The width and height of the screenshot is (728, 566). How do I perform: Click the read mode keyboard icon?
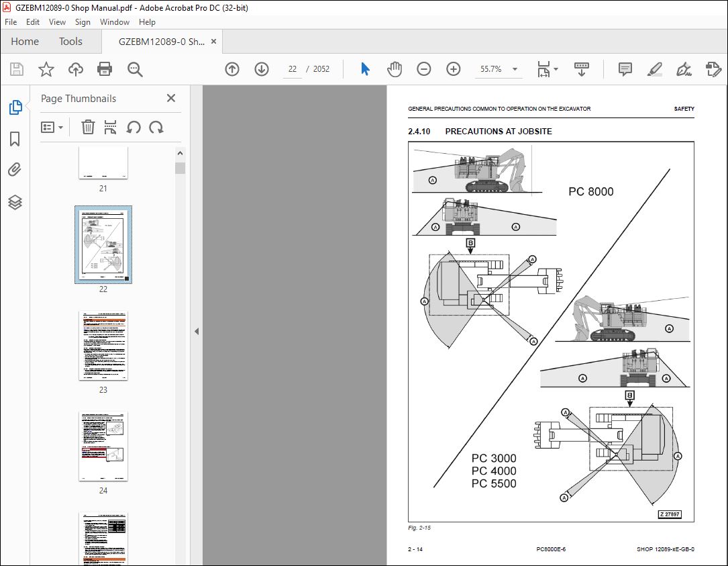coord(581,69)
